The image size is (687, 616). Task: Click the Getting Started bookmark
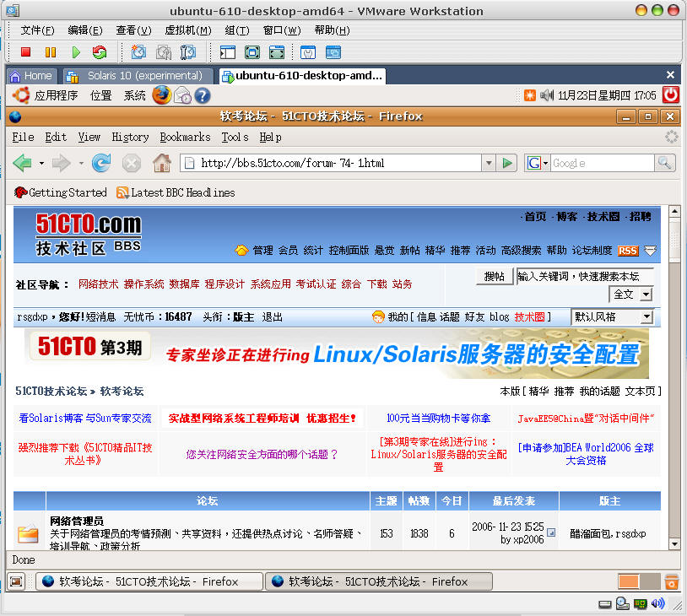pos(61,192)
